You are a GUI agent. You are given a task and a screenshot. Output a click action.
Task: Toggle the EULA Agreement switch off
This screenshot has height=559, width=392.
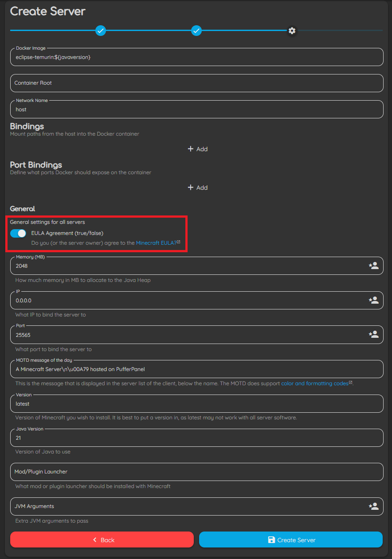coord(18,233)
